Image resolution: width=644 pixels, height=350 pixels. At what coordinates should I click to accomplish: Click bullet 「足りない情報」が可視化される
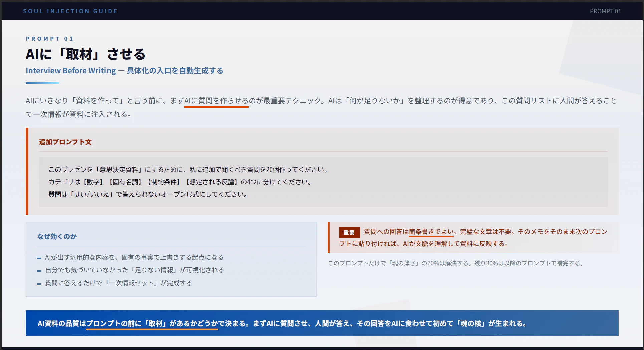[x=135, y=270]
